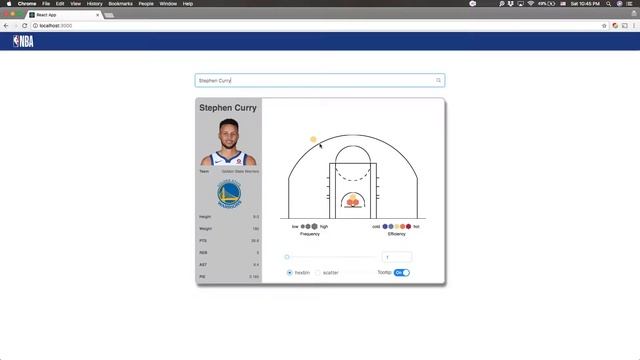Open the Chrome menu in the menu bar
This screenshot has width=640, height=360.
click(x=27, y=4)
